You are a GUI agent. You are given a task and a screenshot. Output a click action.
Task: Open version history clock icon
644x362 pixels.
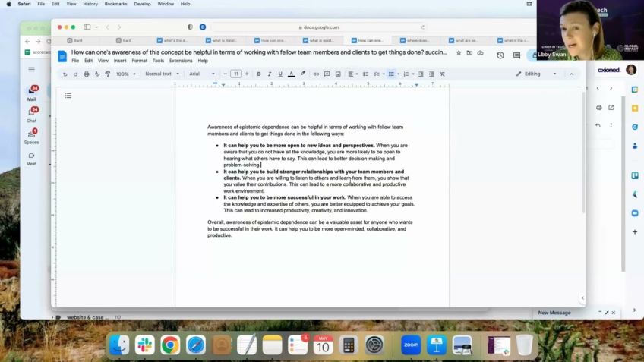500,55
